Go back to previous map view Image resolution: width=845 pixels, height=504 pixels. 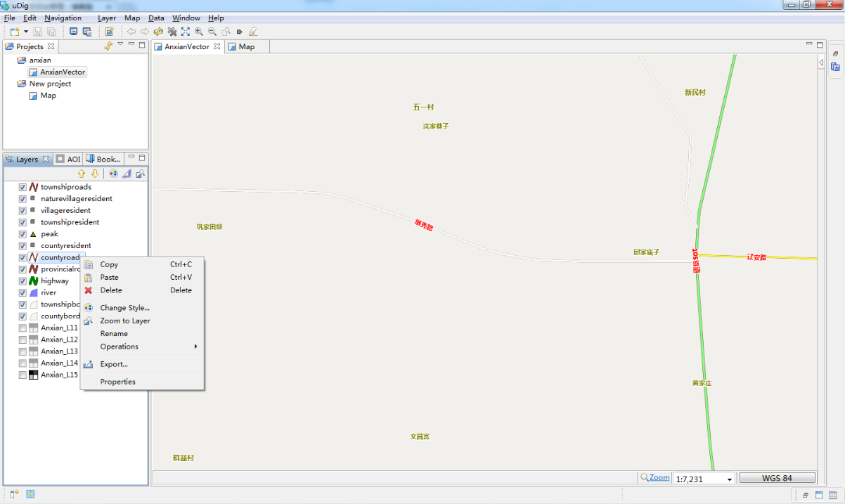point(131,32)
